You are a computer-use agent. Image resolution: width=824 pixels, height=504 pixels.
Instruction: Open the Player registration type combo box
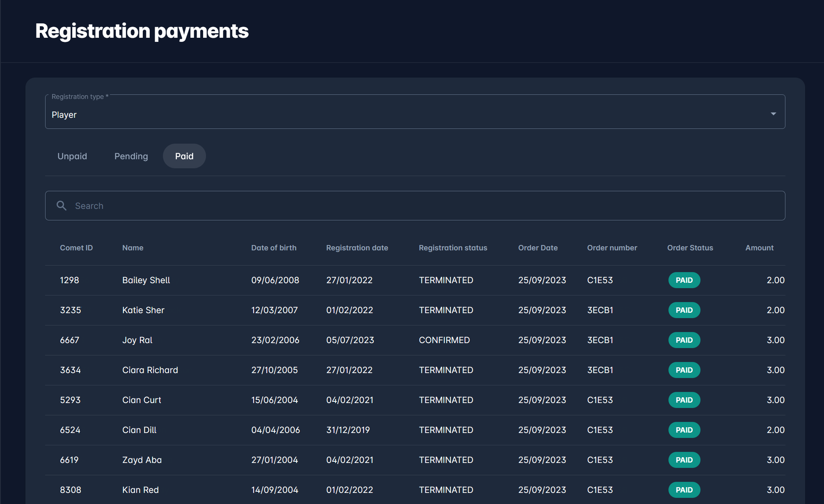(410, 115)
